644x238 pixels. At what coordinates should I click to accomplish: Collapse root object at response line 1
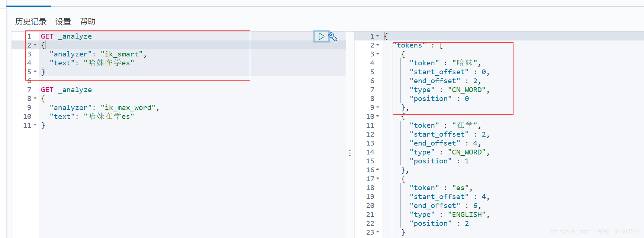(x=378, y=36)
